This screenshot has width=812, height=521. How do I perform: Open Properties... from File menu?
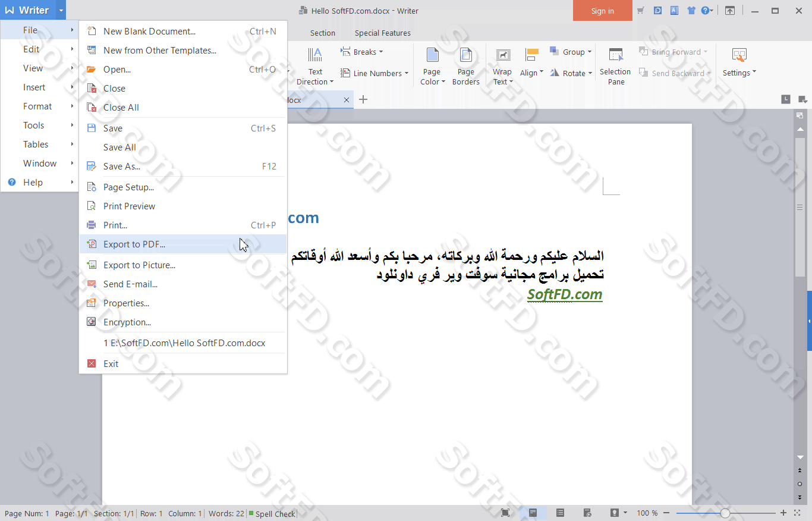(183, 303)
